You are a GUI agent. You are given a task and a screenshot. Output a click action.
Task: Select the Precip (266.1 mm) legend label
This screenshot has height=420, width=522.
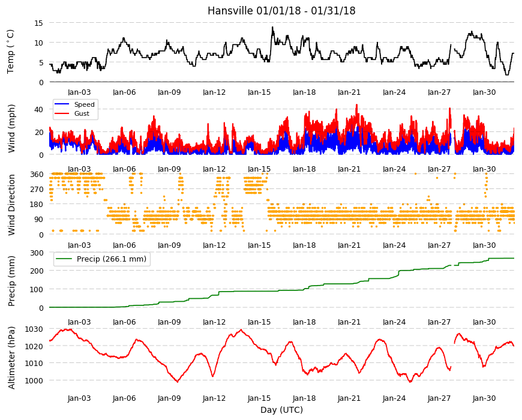tap(112, 259)
